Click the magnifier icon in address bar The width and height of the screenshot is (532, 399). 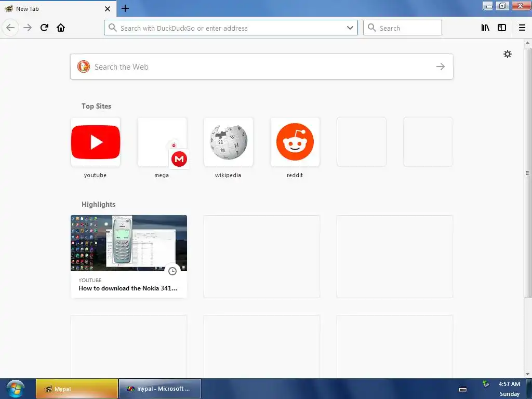112,28
